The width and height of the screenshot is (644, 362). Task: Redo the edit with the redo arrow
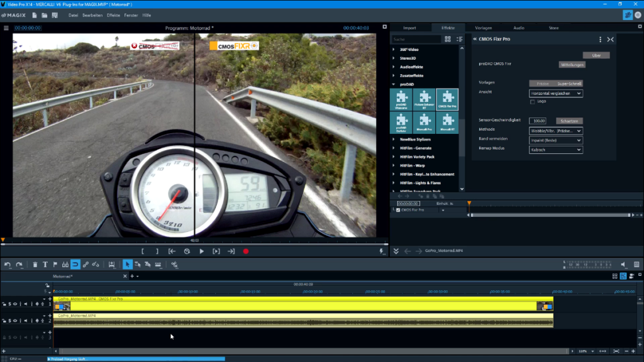click(x=19, y=265)
